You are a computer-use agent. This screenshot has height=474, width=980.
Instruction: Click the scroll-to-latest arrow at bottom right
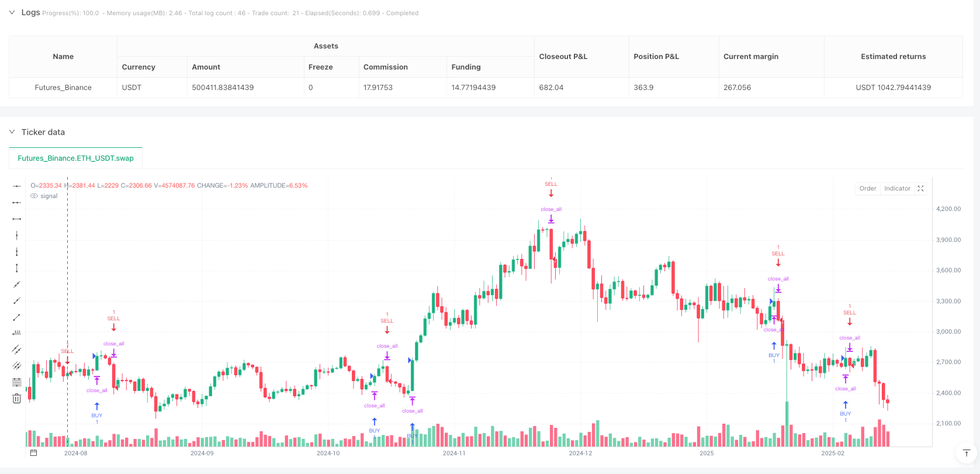pyautogui.click(x=967, y=454)
